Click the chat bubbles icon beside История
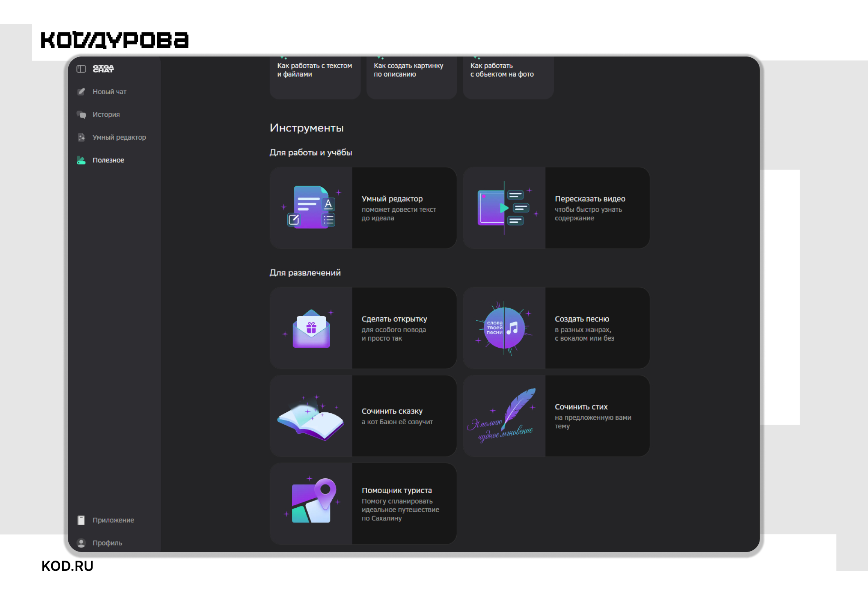The image size is (868, 595). 81,115
